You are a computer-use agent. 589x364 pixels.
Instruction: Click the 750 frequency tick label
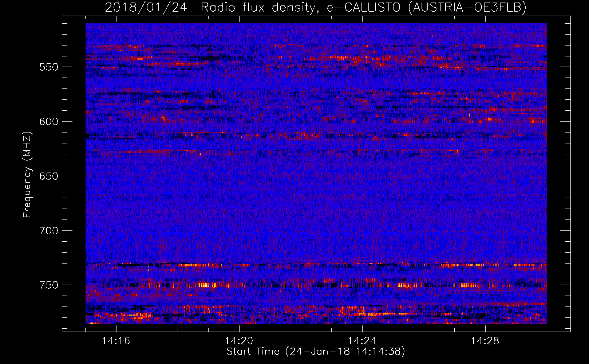tap(49, 285)
